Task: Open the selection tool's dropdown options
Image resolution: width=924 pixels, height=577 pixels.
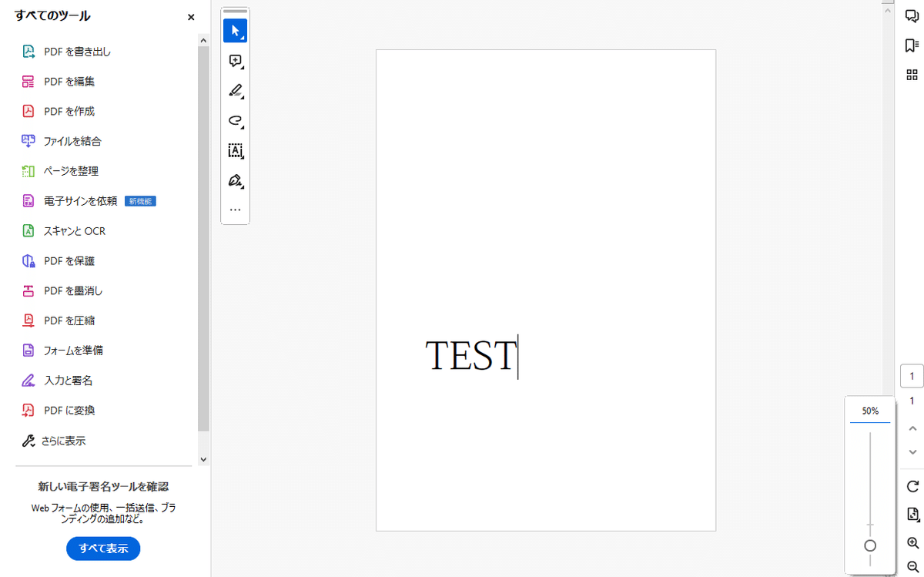Action: (x=243, y=36)
